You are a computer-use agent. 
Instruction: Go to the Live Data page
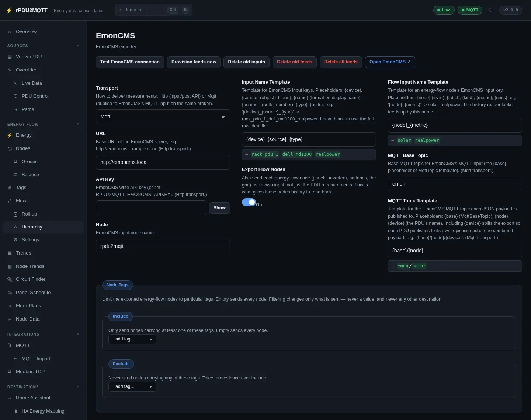(x=44, y=83)
